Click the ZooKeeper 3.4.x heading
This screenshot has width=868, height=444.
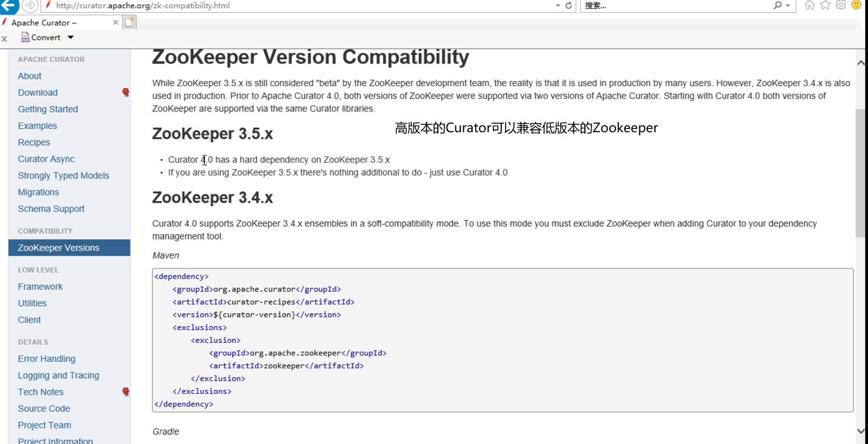point(213,198)
